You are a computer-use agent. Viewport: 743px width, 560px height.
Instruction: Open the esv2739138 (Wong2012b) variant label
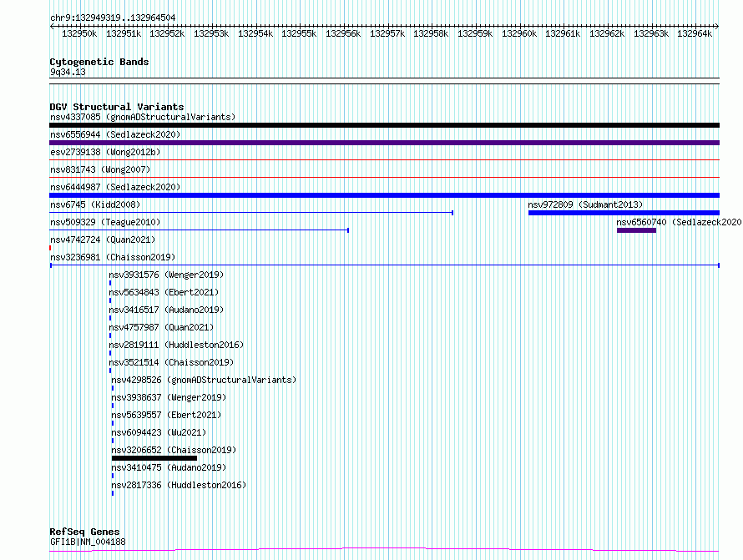tap(105, 152)
